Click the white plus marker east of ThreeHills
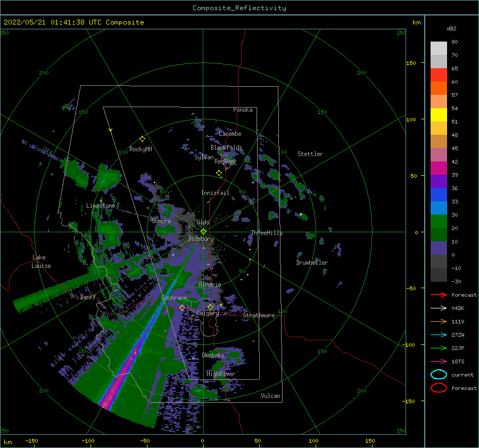This screenshot has width=479, height=448. pyautogui.click(x=301, y=214)
